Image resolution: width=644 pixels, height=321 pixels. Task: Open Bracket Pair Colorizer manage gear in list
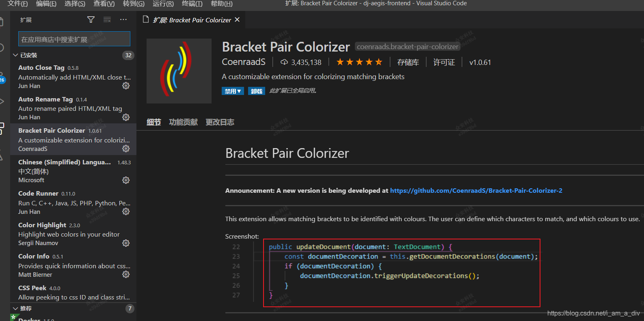coord(126,149)
